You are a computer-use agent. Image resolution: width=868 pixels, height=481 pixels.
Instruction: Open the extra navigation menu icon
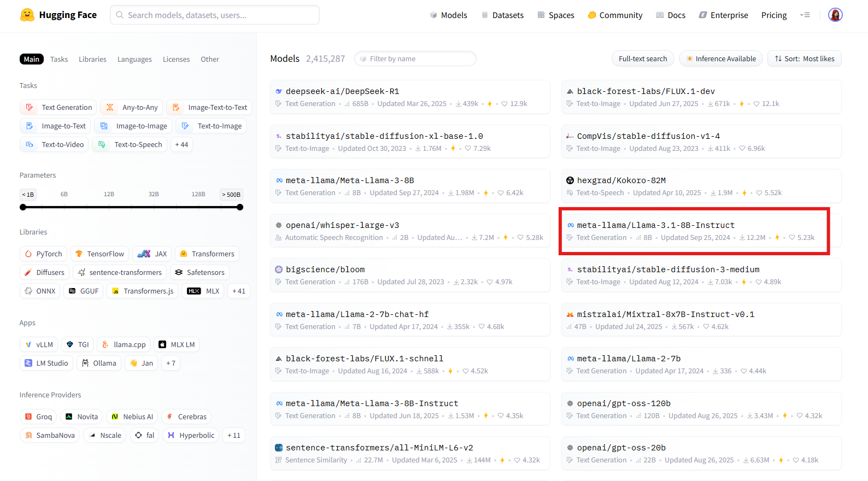(x=805, y=15)
